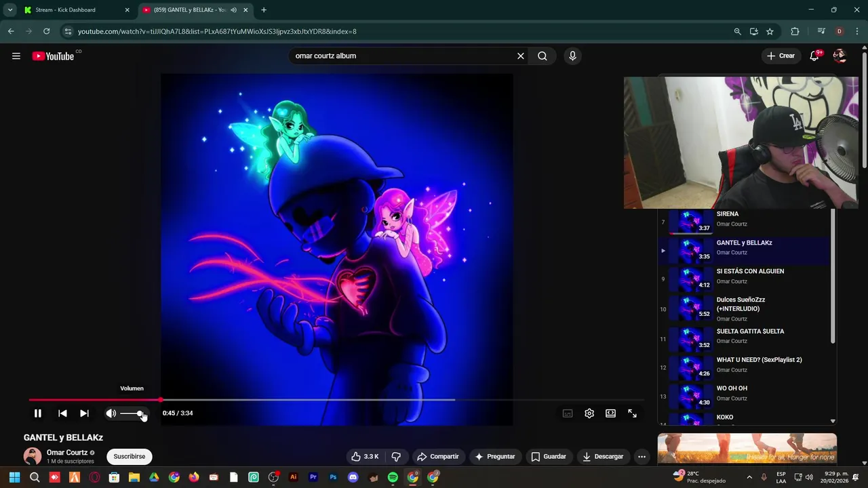Start voice search with the microphone
The width and height of the screenshot is (868, 488).
(572, 56)
